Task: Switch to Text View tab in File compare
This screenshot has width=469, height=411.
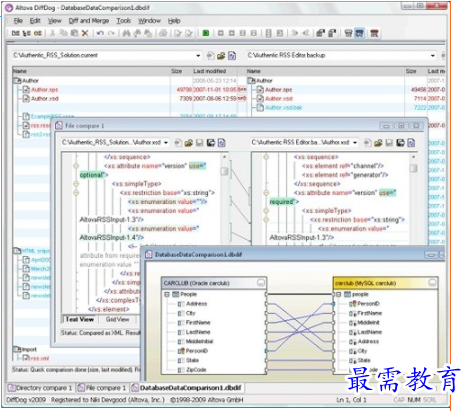Action: 80,319
